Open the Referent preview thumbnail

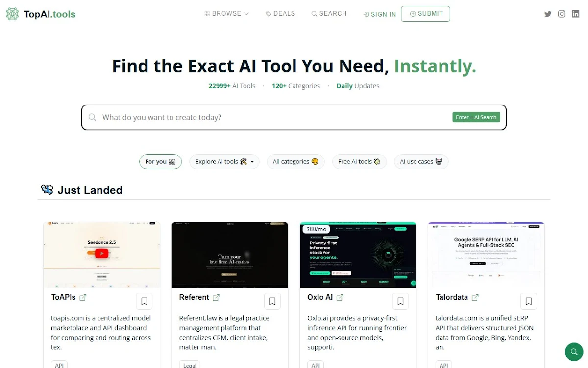tap(230, 255)
